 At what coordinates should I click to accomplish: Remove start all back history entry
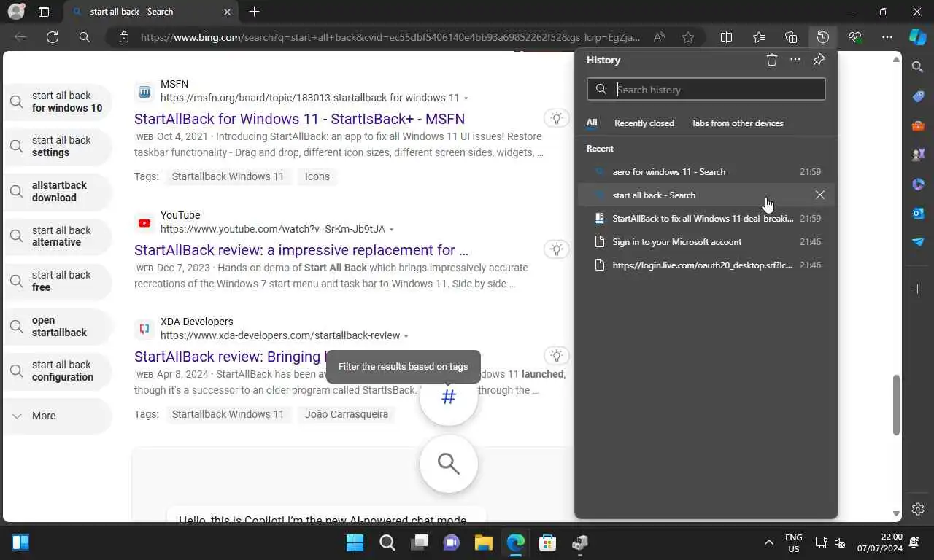point(820,195)
